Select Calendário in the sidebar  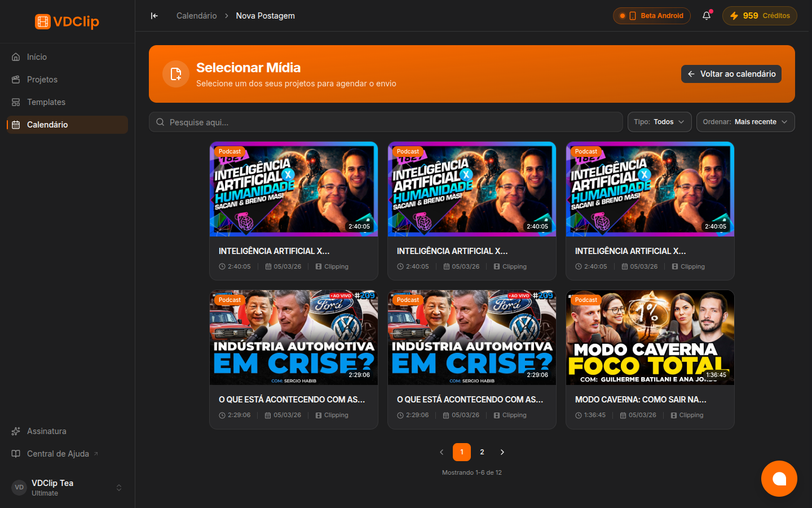[67, 125]
